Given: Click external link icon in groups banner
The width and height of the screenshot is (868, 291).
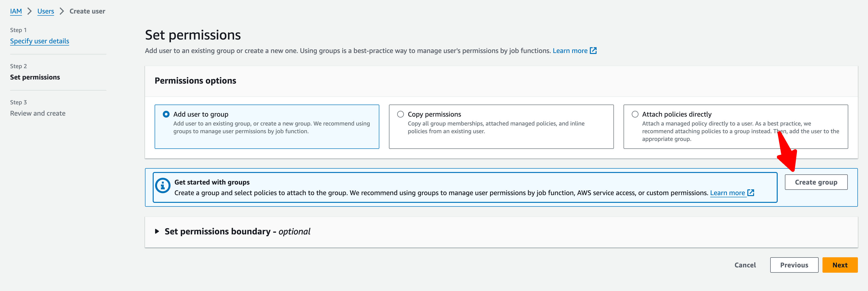Looking at the screenshot, I should (x=751, y=192).
